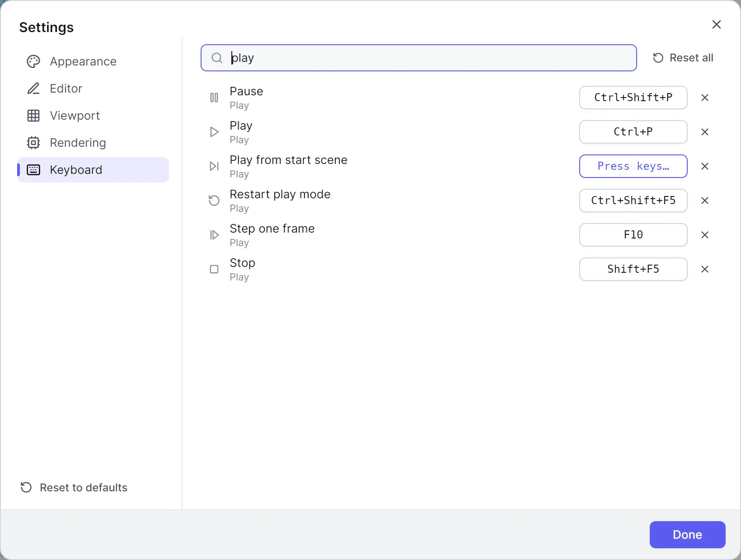Edit the Play shortcut Ctrl+P
The image size is (741, 560).
633,132
